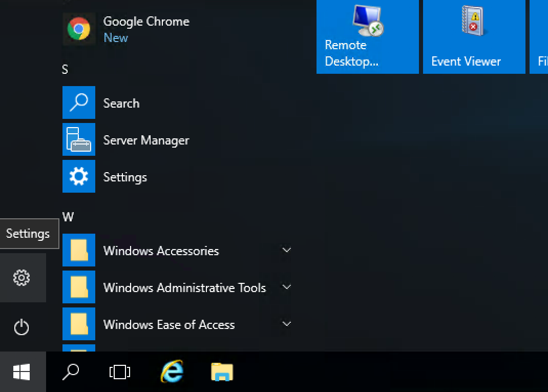This screenshot has width=548, height=392.
Task: Click the Task View taskbar icon
Action: pyautogui.click(x=120, y=372)
